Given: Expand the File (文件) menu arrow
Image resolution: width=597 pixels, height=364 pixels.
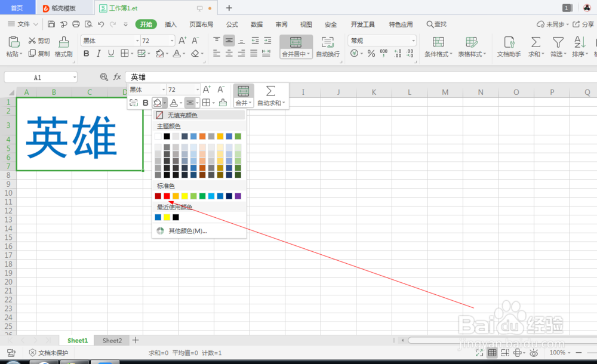Looking at the screenshot, I should (36, 24).
